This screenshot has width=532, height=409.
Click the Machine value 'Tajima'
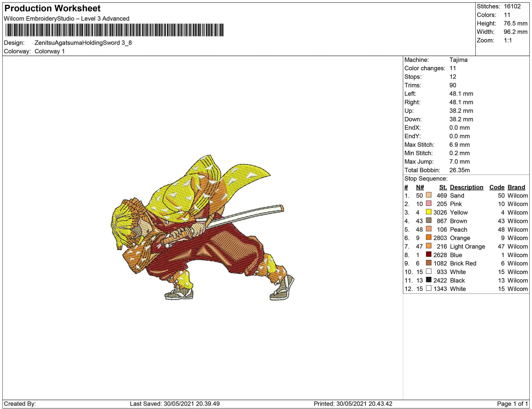(458, 60)
